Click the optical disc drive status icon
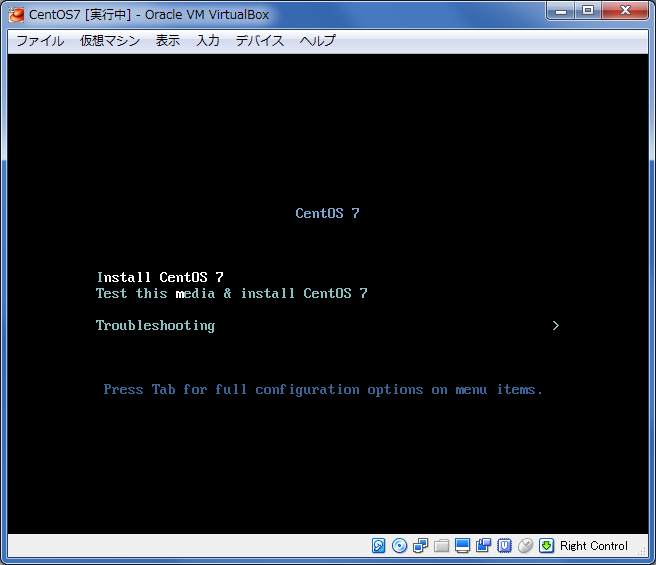The height and width of the screenshot is (565, 656). click(x=400, y=546)
